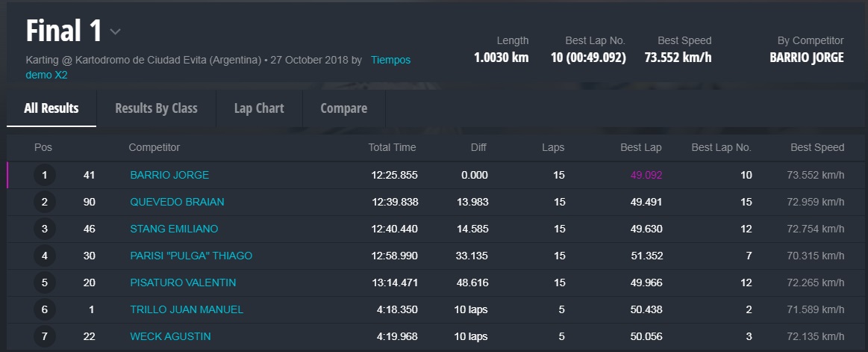Click the Competitor column header
868x352 pixels.
click(x=154, y=147)
